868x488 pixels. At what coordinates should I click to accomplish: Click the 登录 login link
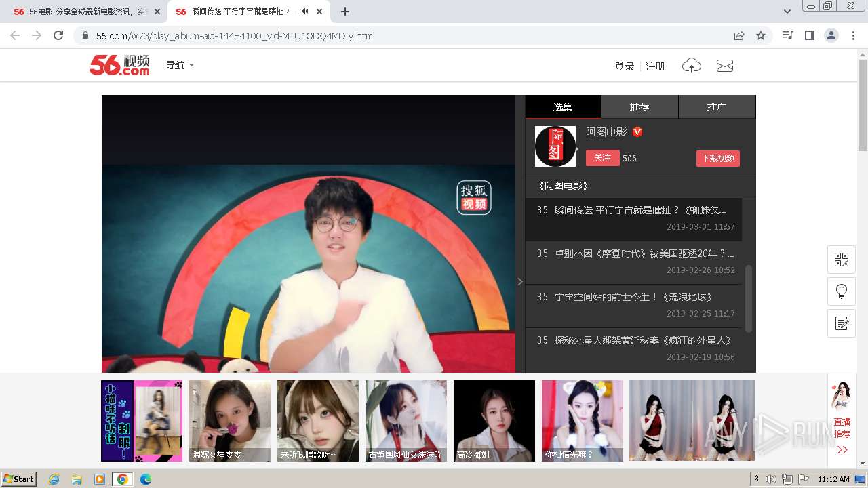[624, 66]
